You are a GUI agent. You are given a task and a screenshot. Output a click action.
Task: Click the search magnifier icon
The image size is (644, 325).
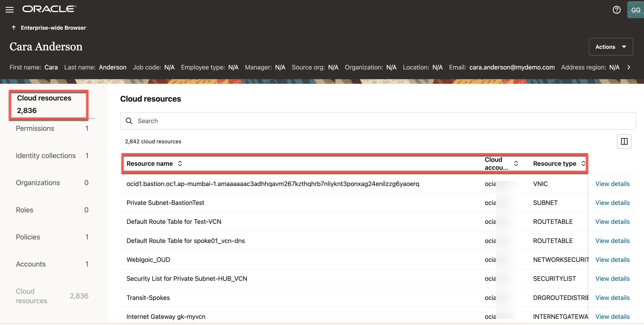point(129,121)
